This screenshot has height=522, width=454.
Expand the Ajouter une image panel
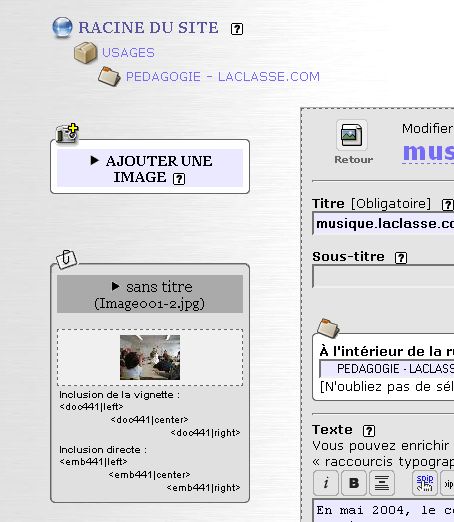pos(150,168)
